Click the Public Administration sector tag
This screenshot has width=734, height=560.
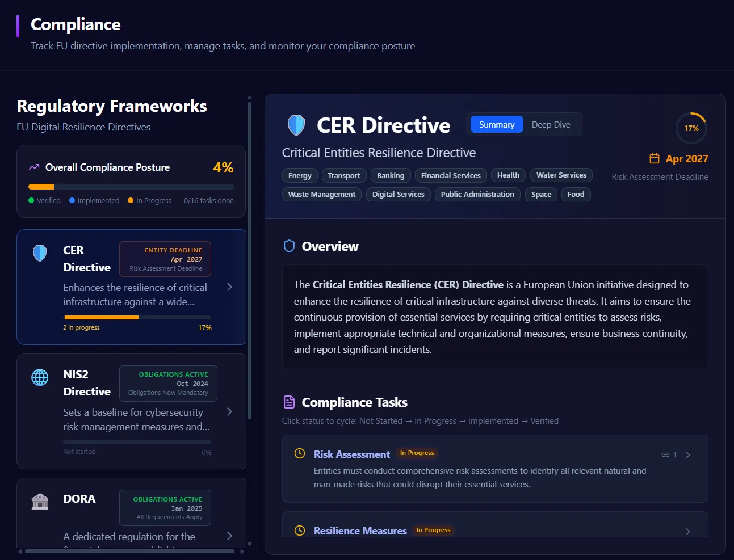point(477,194)
